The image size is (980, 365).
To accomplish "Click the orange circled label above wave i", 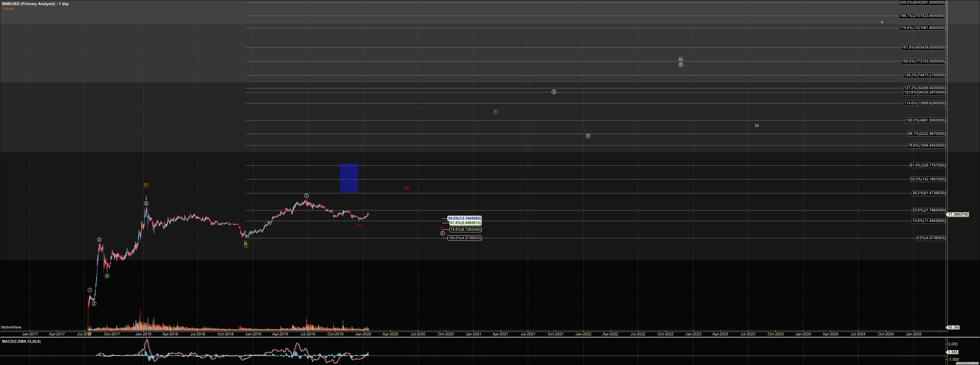I will 146,185.
